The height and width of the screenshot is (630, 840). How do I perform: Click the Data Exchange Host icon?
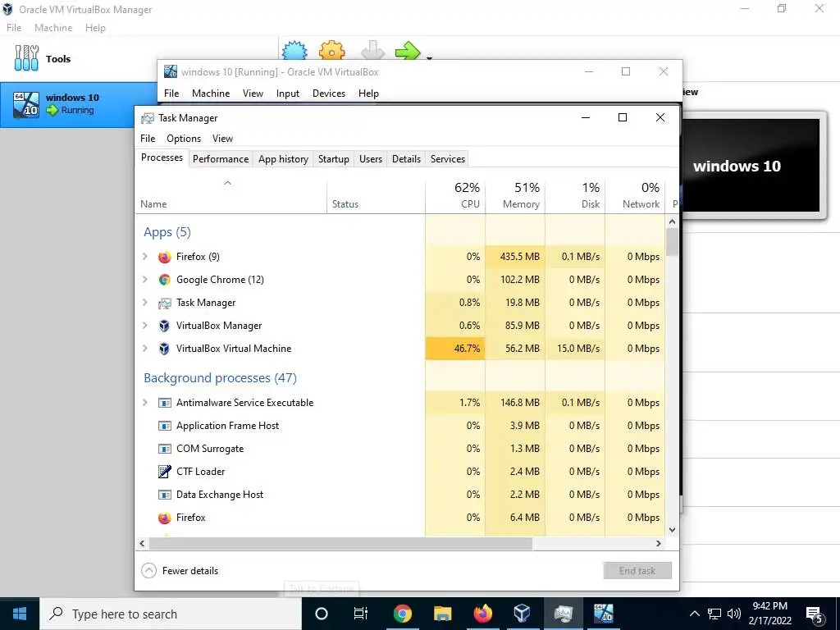click(x=164, y=495)
